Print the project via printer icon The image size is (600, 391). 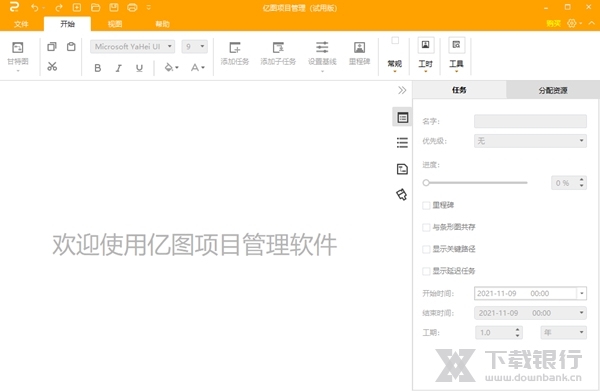(132, 7)
